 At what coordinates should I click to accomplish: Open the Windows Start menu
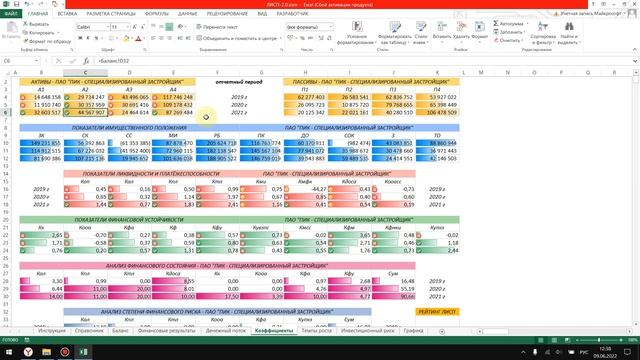point(9,352)
